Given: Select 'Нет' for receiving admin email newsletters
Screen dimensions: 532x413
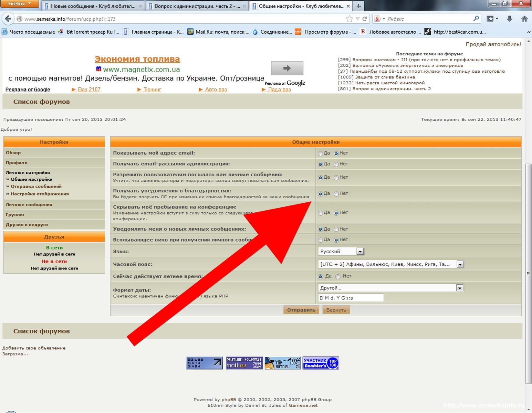Looking at the screenshot, I should (x=336, y=165).
